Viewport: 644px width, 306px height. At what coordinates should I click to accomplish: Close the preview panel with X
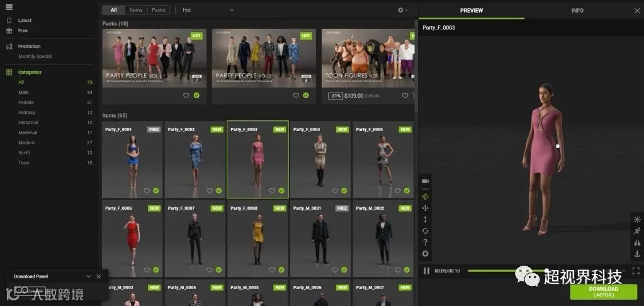(x=637, y=11)
